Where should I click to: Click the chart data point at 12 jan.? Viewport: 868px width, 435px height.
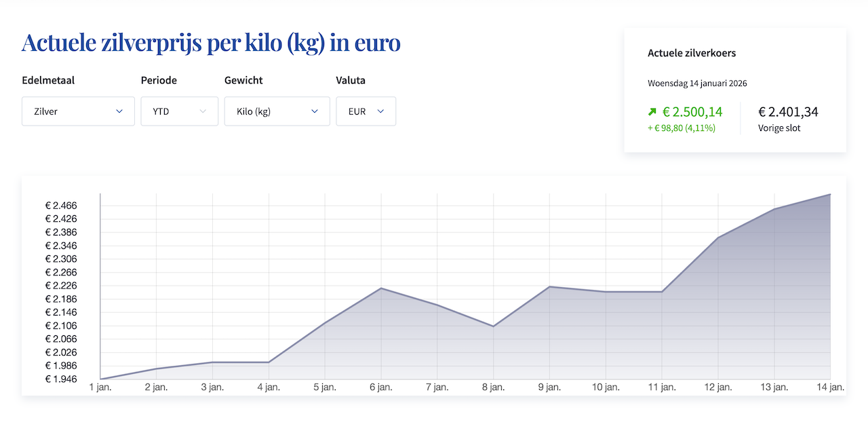tap(718, 238)
